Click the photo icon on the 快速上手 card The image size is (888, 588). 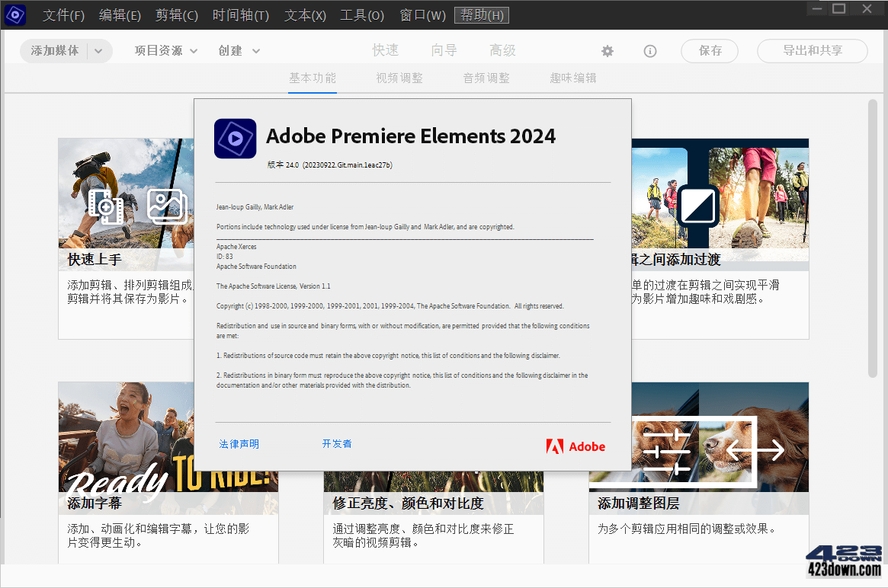coord(167,206)
